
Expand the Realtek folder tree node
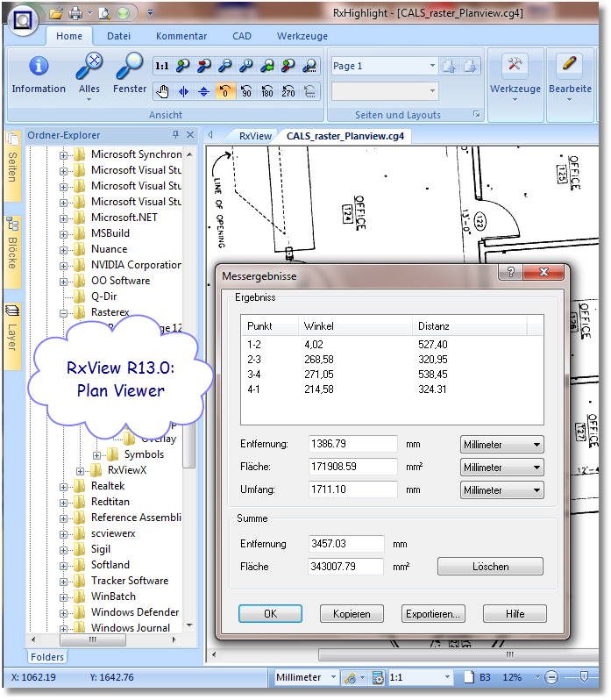(64, 487)
